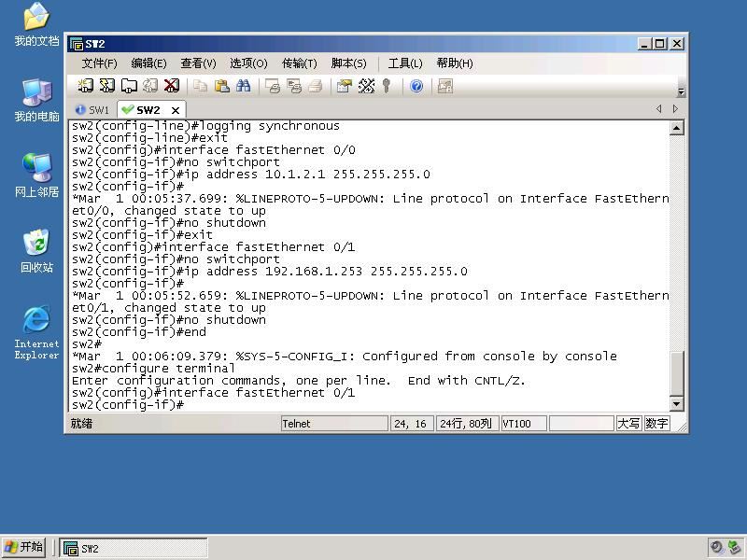
Task: Click the Connect in Tab icon
Action: pos(129,86)
